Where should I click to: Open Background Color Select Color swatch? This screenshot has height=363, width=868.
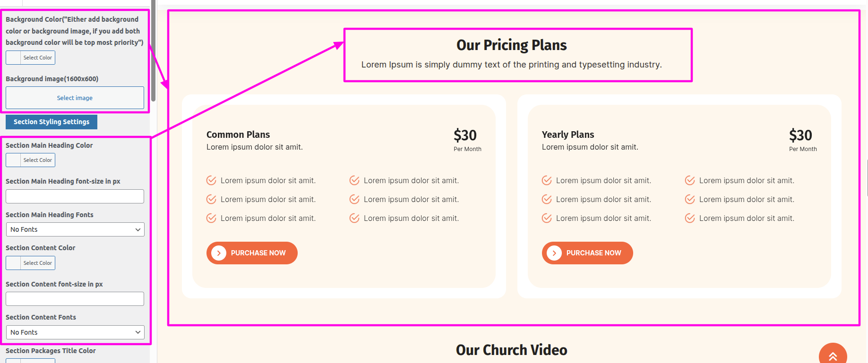tap(13, 58)
